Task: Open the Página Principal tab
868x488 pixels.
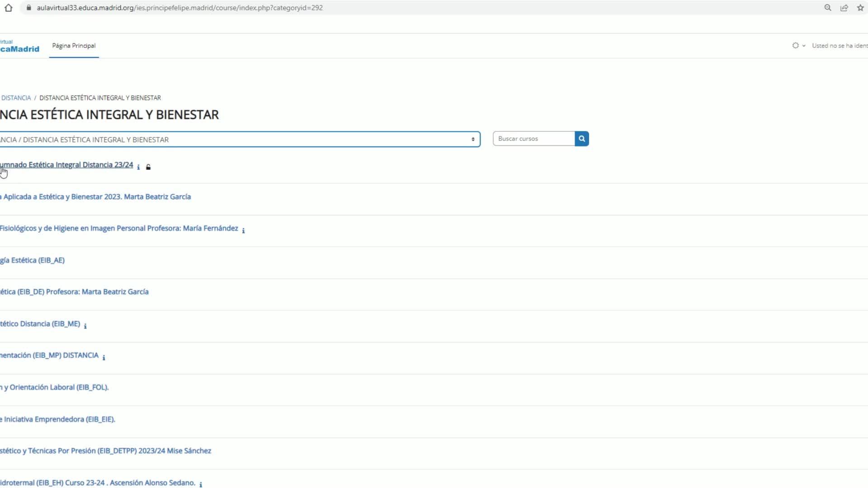Action: pos(74,46)
